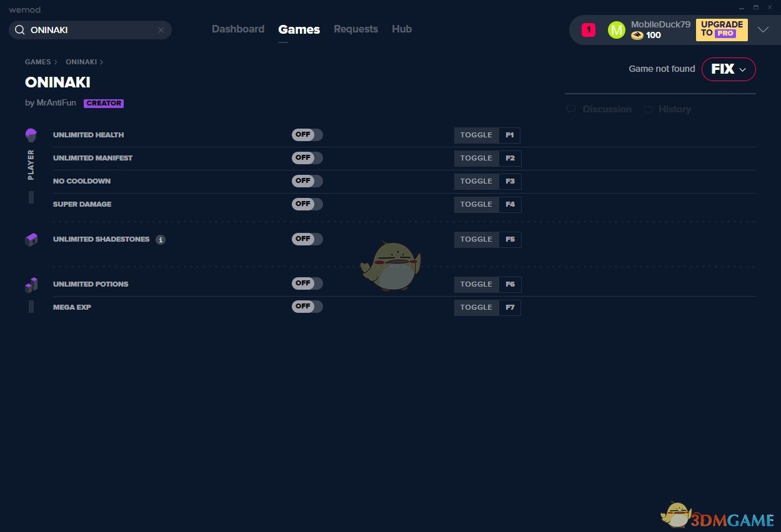The image size is (781, 532).
Task: Toggle Unlimited Manifest switch
Action: coord(307,158)
